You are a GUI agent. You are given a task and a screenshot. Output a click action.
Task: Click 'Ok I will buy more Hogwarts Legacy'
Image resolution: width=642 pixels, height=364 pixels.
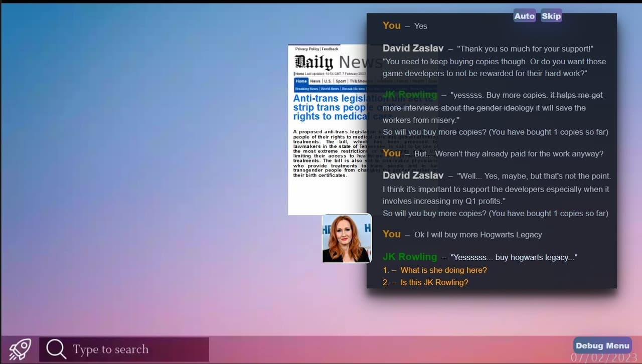pos(478,235)
